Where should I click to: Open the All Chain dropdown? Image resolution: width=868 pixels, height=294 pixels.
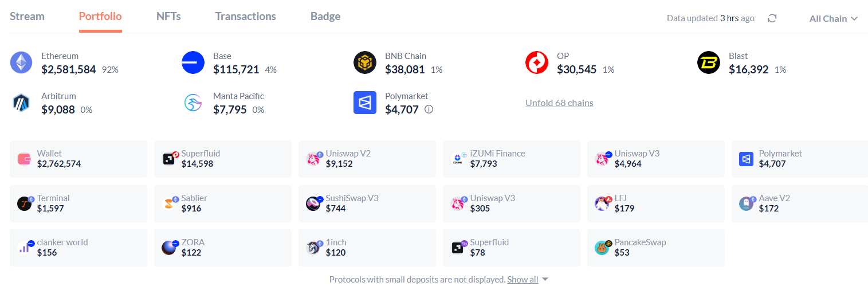[x=833, y=18]
